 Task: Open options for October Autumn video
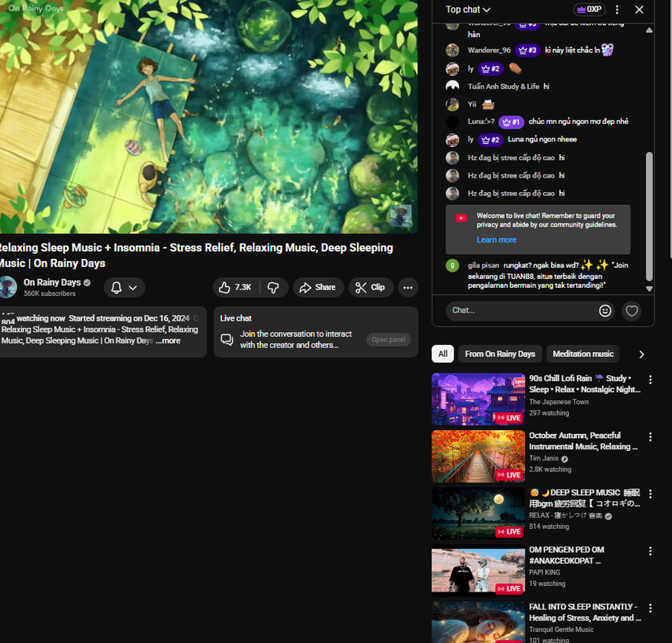(650, 436)
